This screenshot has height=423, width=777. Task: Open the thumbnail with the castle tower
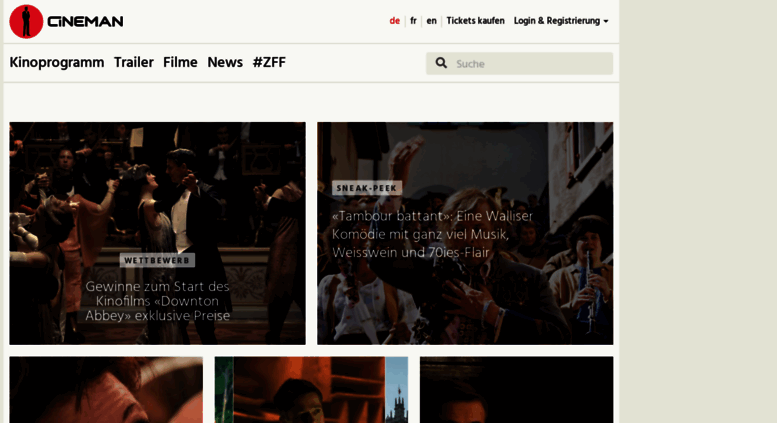(311, 389)
